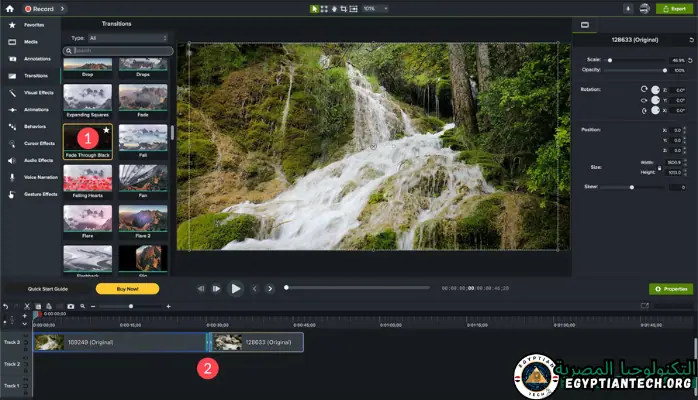The height and width of the screenshot is (400, 698).
Task: Undo the last action in timeline toolbar
Action: coord(6,306)
